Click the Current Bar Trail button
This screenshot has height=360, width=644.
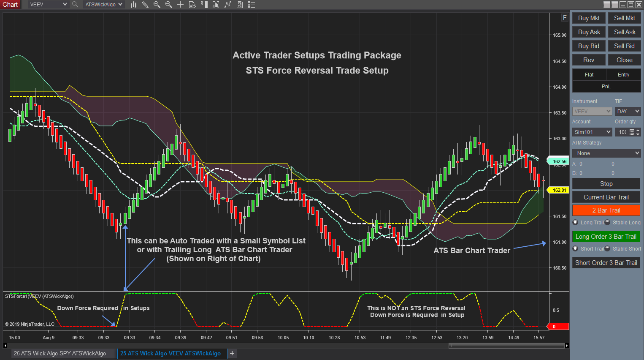click(606, 197)
